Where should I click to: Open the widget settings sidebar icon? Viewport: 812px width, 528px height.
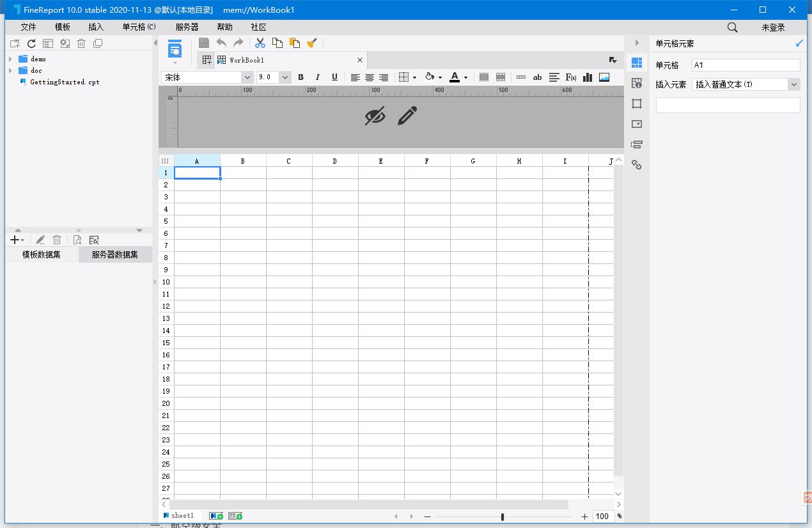click(636, 124)
